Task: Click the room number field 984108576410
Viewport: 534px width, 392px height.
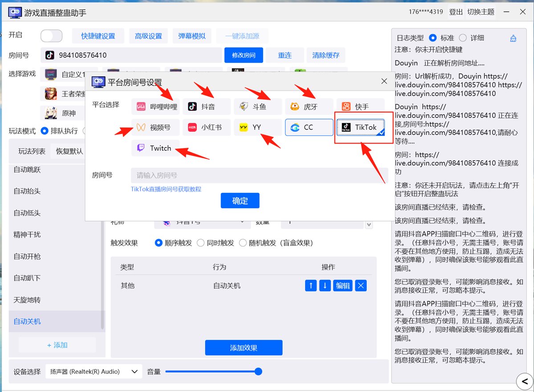Action: point(131,55)
